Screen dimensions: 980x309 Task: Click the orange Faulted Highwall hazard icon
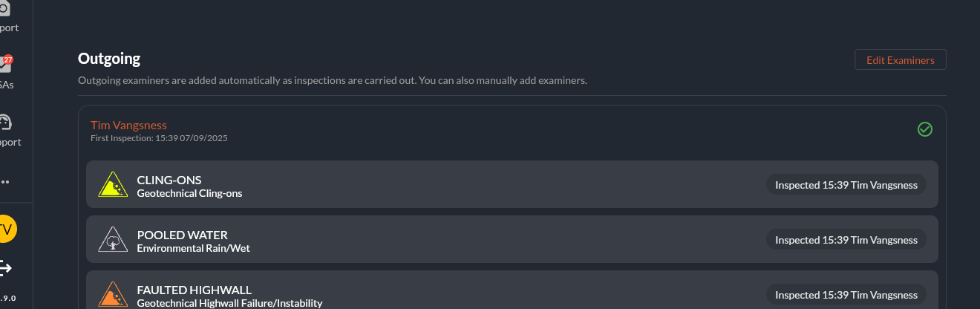pos(114,294)
